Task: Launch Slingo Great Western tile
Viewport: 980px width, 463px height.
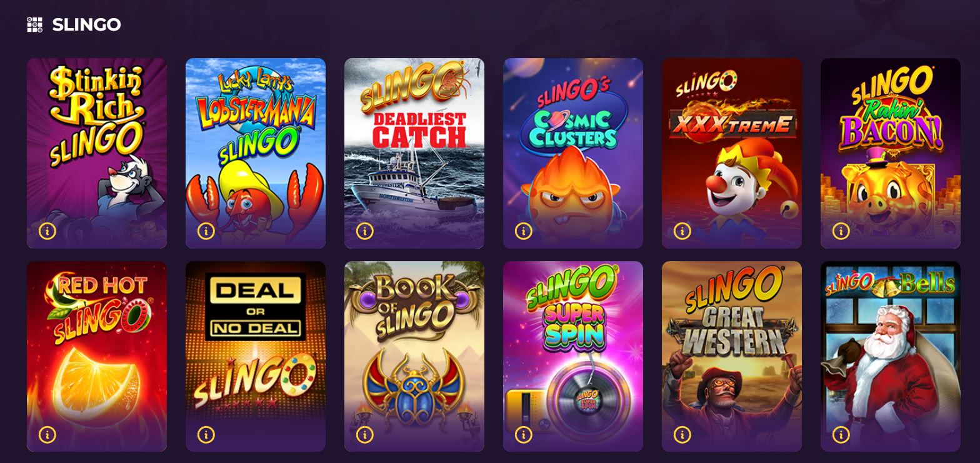Action: coord(732,356)
